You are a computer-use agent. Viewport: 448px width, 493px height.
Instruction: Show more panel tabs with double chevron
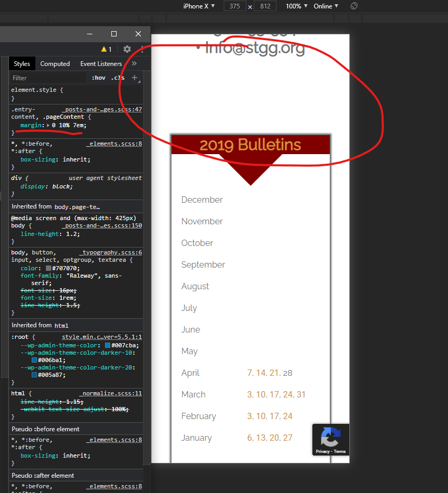pos(134,63)
